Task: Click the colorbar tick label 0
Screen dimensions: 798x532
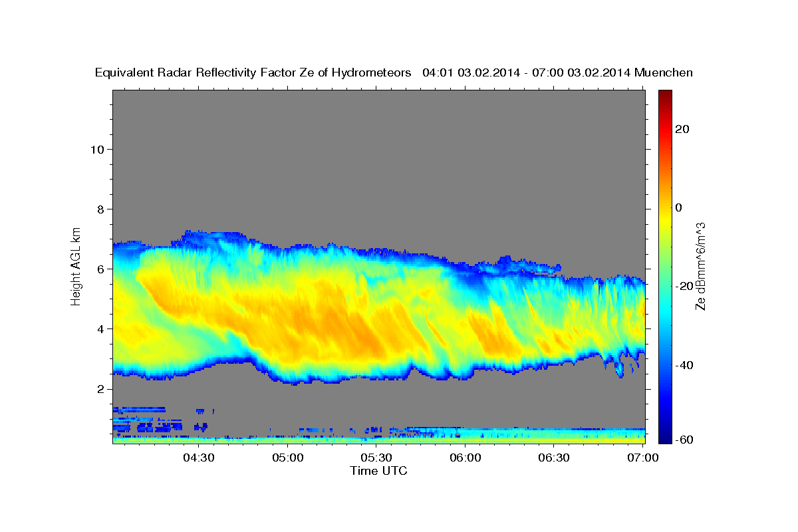Action: 679,207
